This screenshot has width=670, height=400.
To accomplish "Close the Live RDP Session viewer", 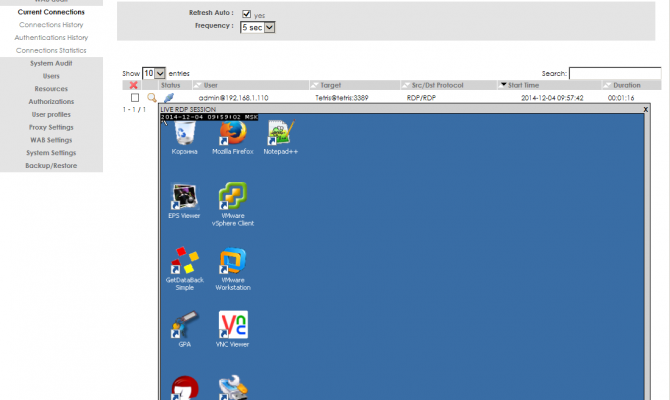I will coord(646,109).
